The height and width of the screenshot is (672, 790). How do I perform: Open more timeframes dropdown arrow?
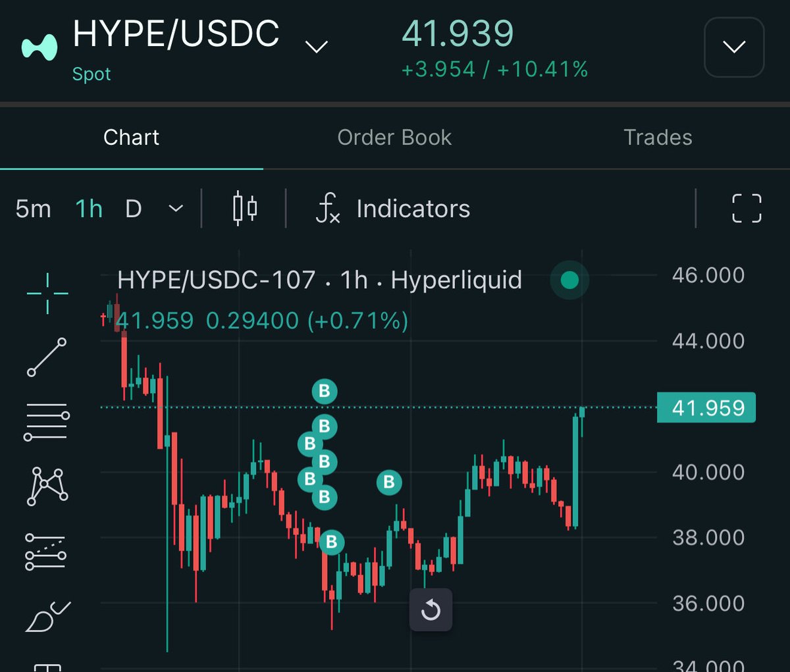[x=176, y=209]
